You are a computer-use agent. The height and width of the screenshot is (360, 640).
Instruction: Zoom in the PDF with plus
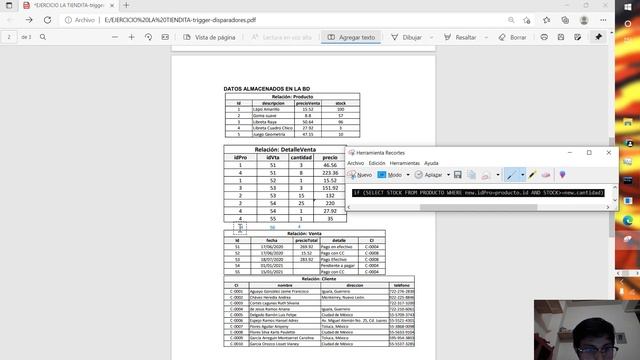(131, 37)
